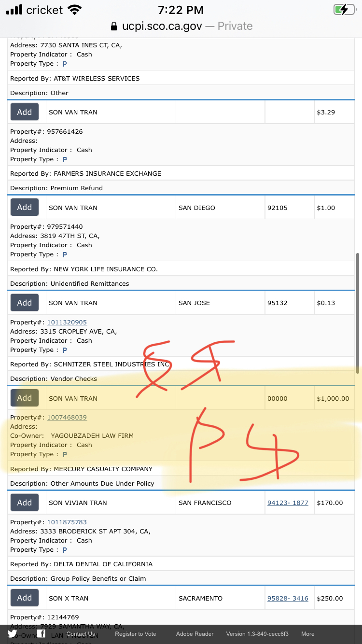Tap the Wi-Fi icon next to cricket

pos(75,10)
